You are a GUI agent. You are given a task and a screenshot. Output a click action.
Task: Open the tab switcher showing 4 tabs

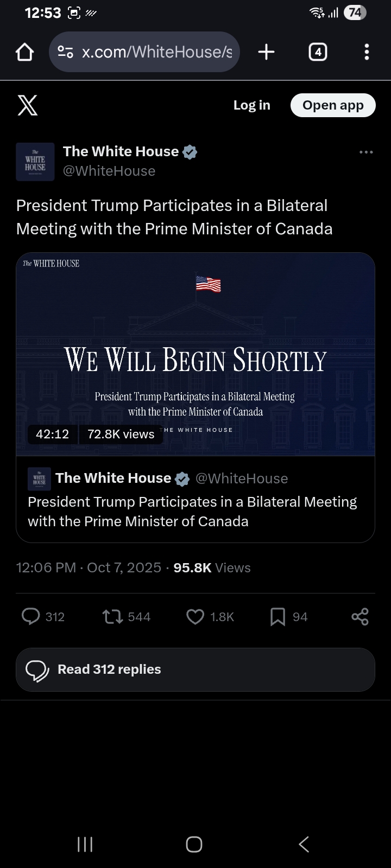click(318, 52)
